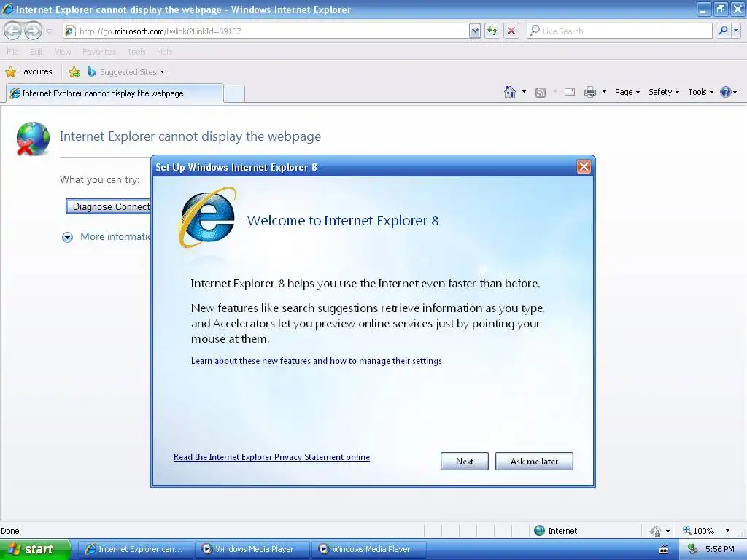747x560 pixels.
Task: Click the Print icon
Action: coord(589,92)
